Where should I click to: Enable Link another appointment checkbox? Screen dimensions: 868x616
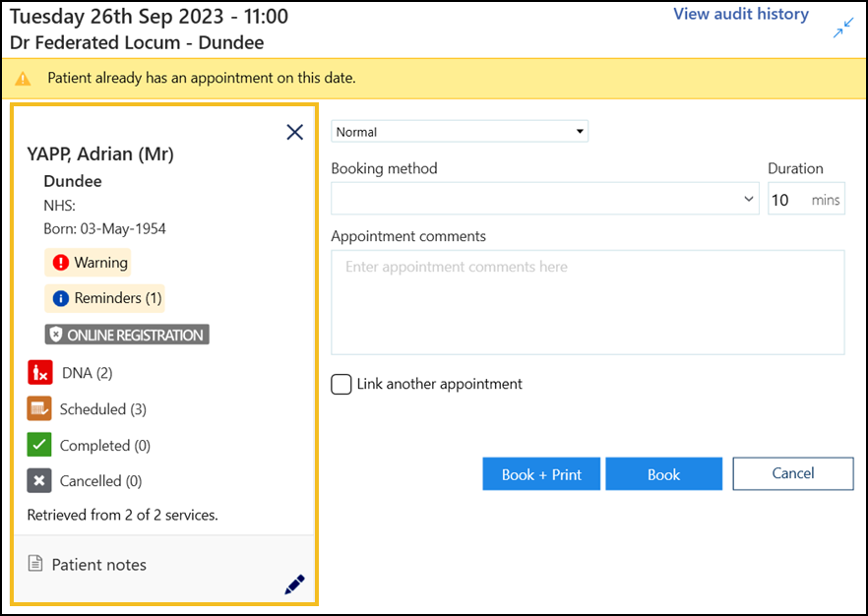tap(341, 385)
